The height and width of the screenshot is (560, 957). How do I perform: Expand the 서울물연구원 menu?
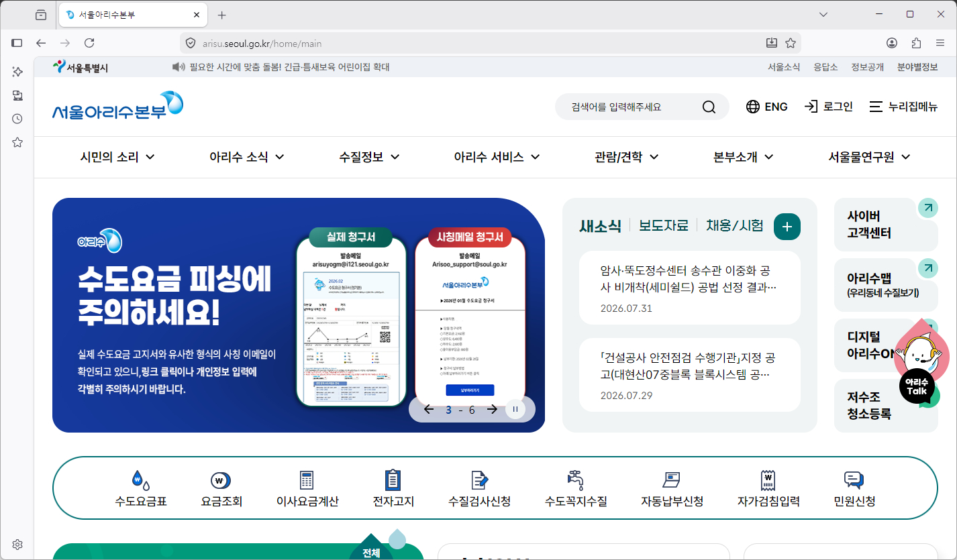click(x=869, y=157)
